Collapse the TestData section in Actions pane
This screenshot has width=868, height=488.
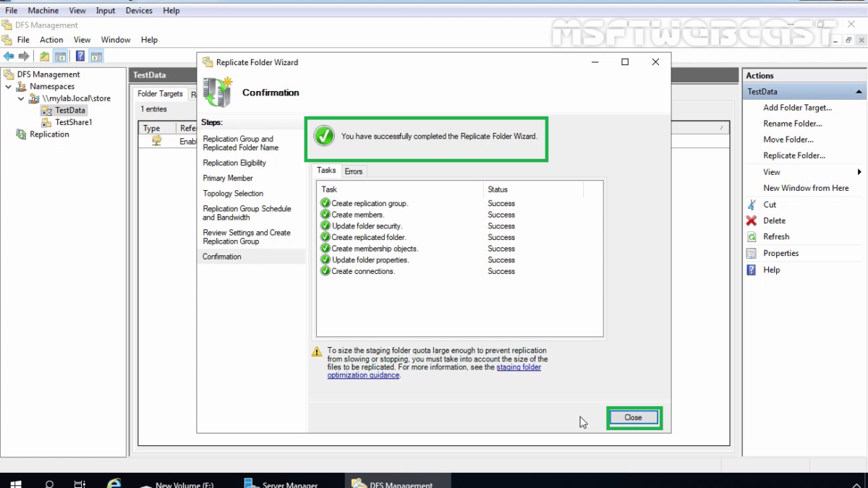pyautogui.click(x=859, y=92)
